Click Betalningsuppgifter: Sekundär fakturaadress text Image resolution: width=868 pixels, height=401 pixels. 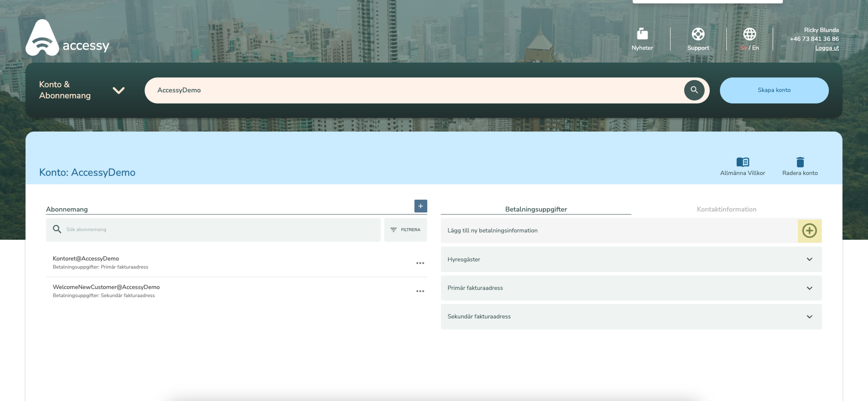[104, 295]
